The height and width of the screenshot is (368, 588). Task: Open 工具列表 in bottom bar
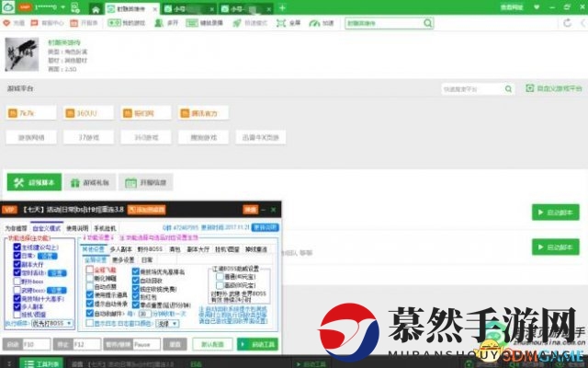pyautogui.click(x=41, y=363)
